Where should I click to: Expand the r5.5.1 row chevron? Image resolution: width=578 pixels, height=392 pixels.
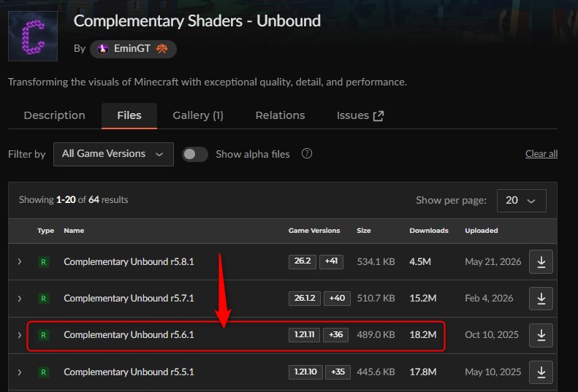point(20,372)
